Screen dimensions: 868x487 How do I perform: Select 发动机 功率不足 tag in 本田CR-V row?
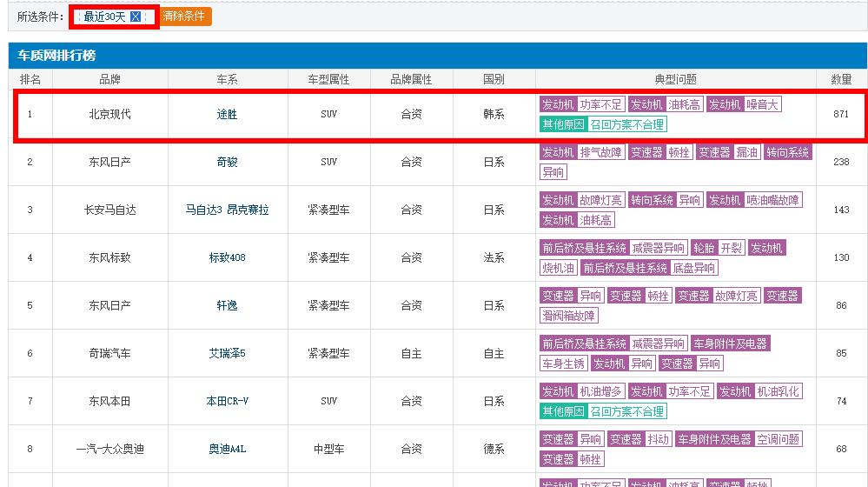pyautogui.click(x=671, y=391)
